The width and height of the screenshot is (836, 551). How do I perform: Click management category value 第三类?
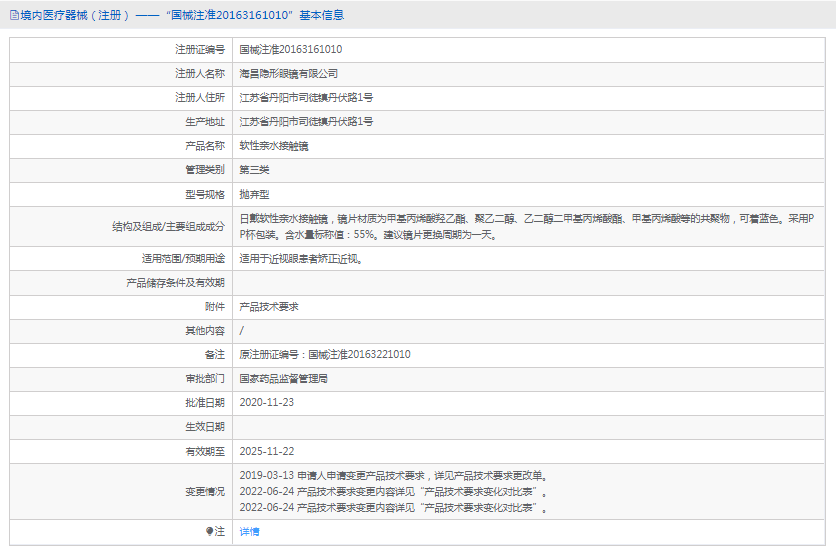pos(254,169)
